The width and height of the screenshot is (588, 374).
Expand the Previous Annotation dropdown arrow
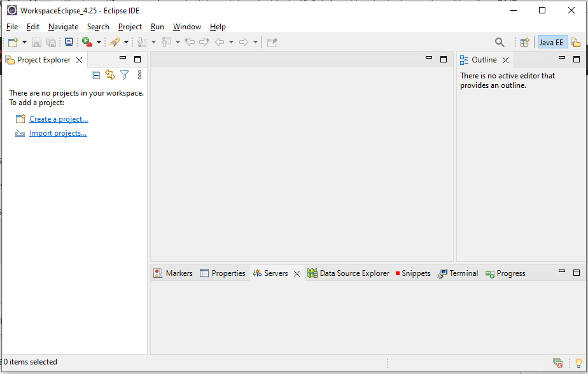click(x=178, y=42)
